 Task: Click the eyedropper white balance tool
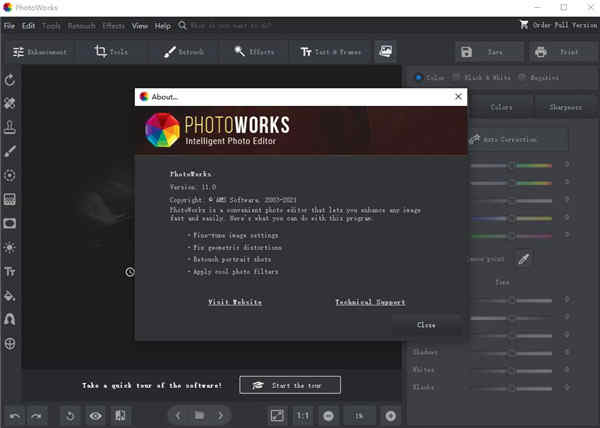(x=524, y=259)
